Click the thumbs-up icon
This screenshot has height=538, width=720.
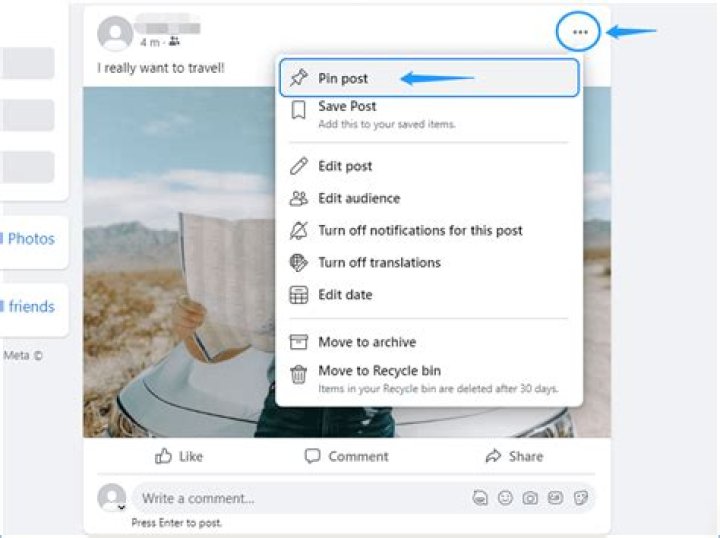(x=163, y=456)
